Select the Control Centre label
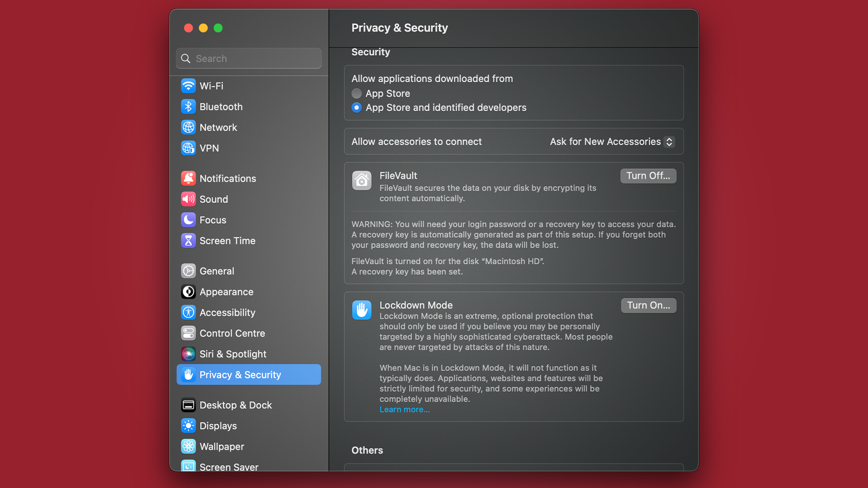The width and height of the screenshot is (868, 488). point(232,333)
